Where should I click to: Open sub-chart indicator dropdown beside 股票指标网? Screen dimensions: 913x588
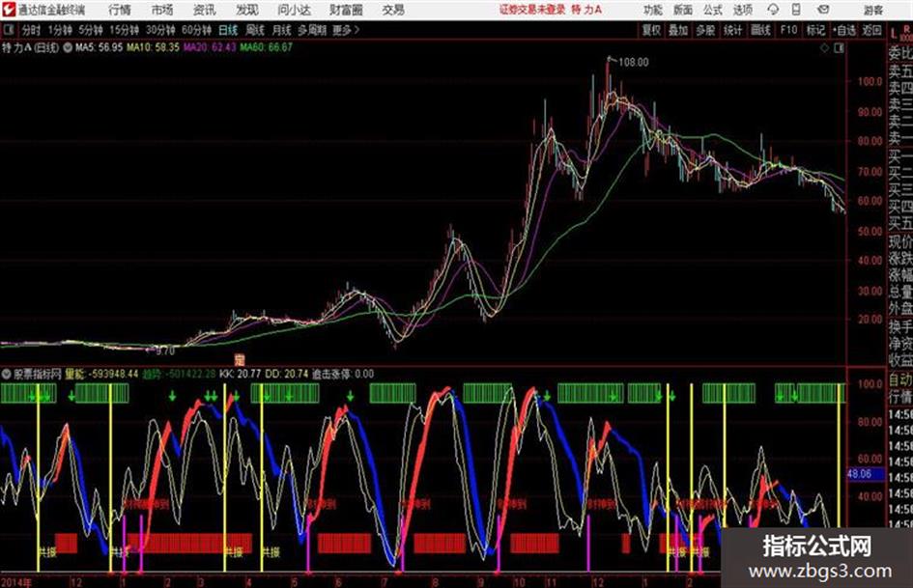pyautogui.click(x=7, y=374)
